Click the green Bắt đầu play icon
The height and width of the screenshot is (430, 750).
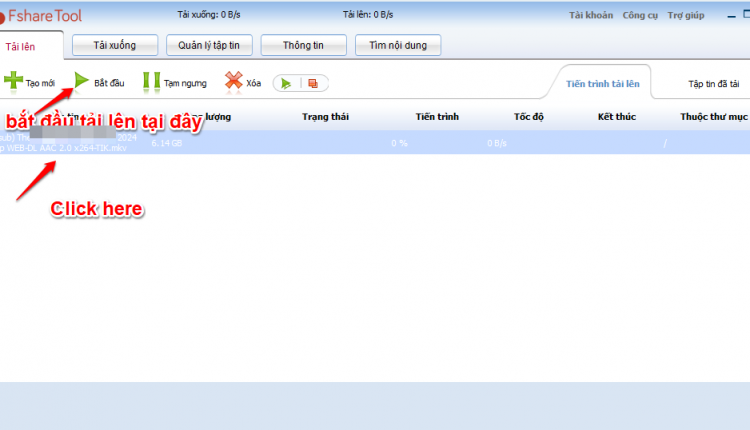(82, 81)
